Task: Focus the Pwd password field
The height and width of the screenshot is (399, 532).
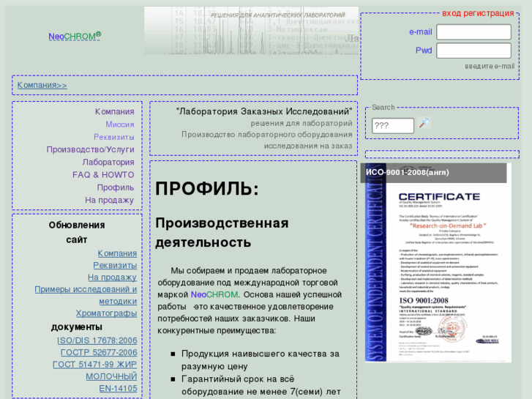Action: point(473,51)
